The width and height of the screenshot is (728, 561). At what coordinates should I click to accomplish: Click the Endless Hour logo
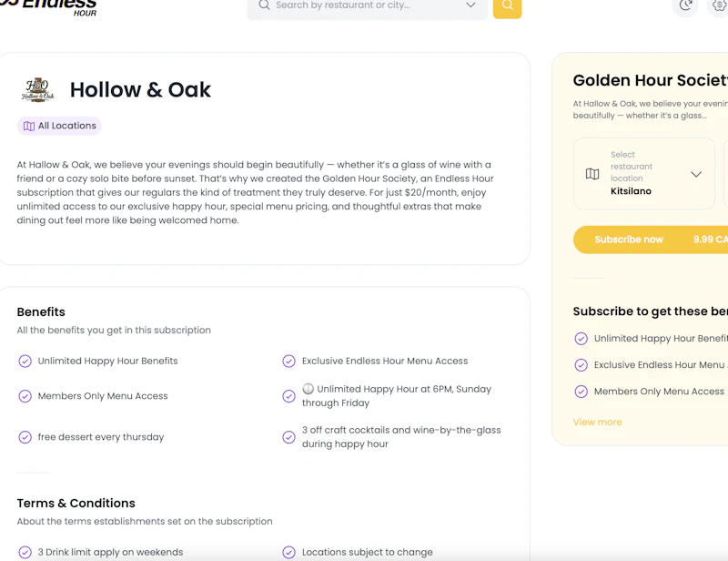tap(48, 6)
